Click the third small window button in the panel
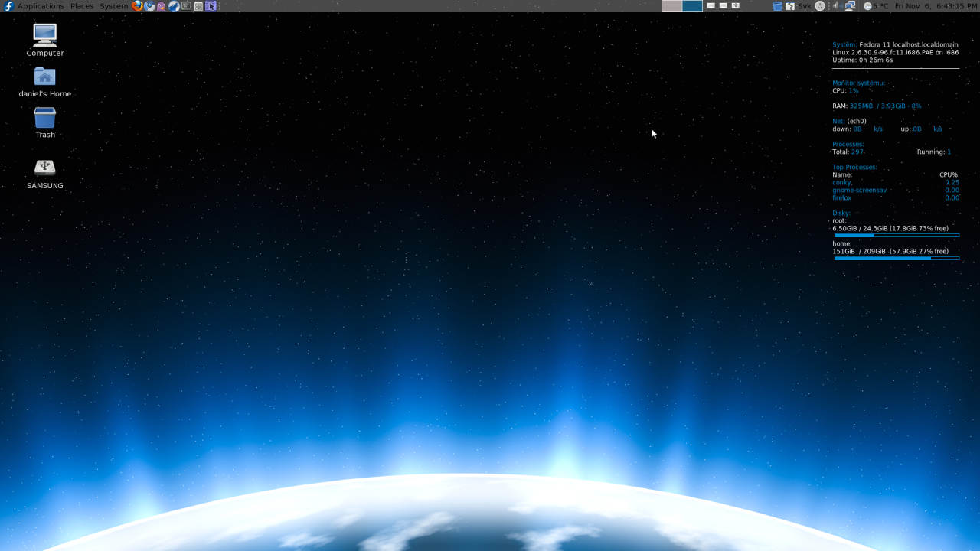Viewport: 980px width, 551px height. 736,5
